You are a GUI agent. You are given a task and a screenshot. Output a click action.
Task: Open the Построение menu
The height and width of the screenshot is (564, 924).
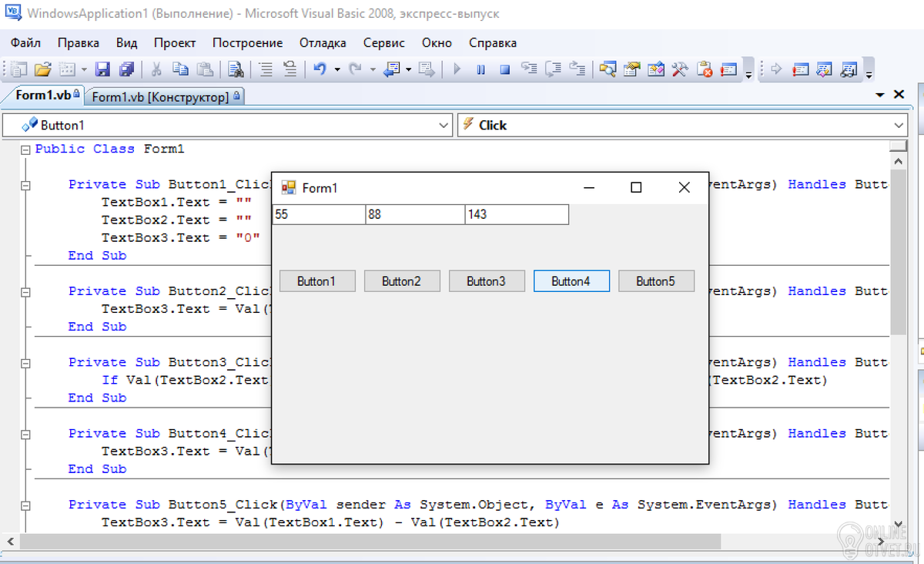click(247, 43)
